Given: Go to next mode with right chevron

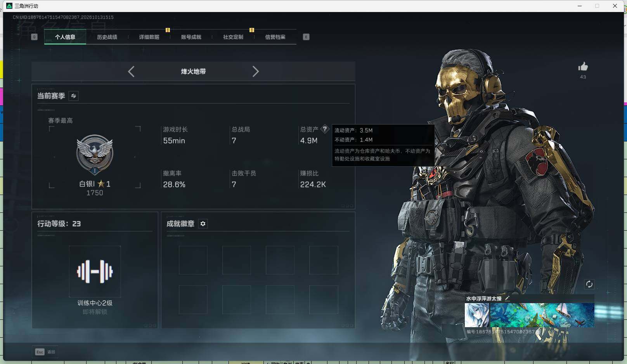Looking at the screenshot, I should pyautogui.click(x=255, y=71).
